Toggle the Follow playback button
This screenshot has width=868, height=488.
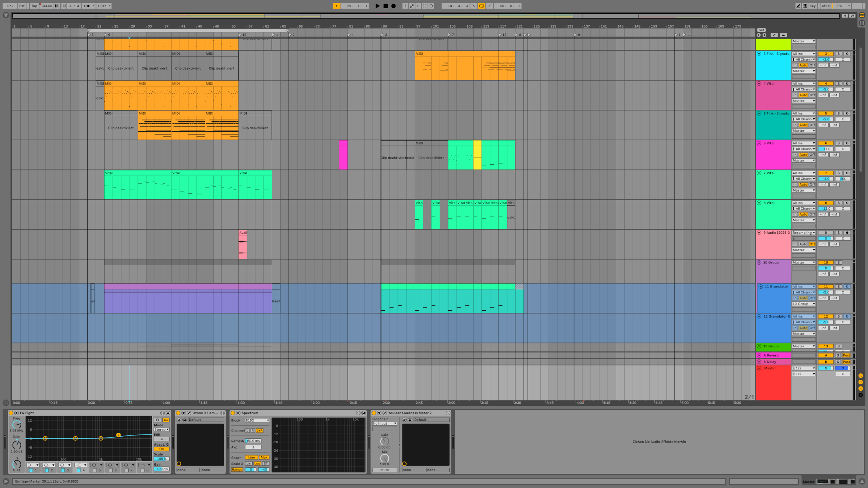337,6
